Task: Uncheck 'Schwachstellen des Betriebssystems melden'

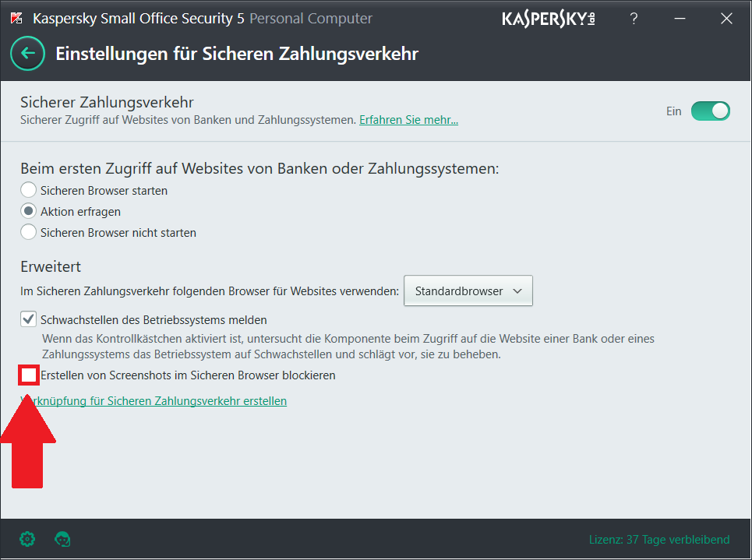Action: pyautogui.click(x=28, y=319)
